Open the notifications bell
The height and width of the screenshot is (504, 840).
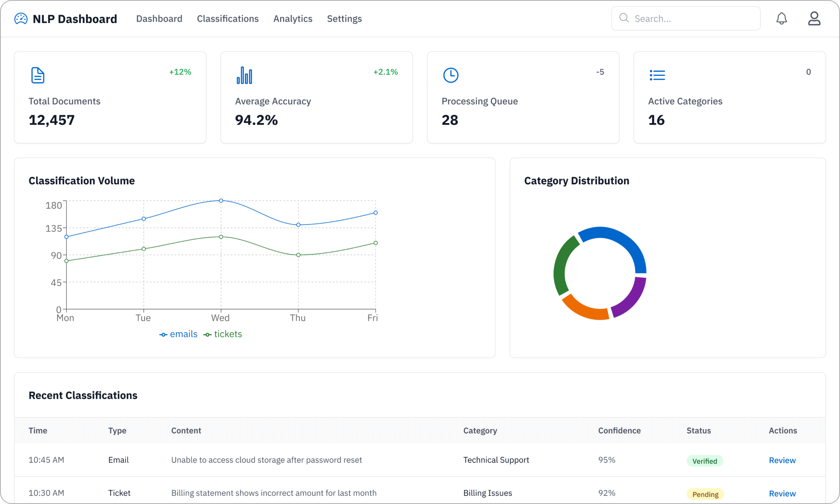(x=781, y=18)
